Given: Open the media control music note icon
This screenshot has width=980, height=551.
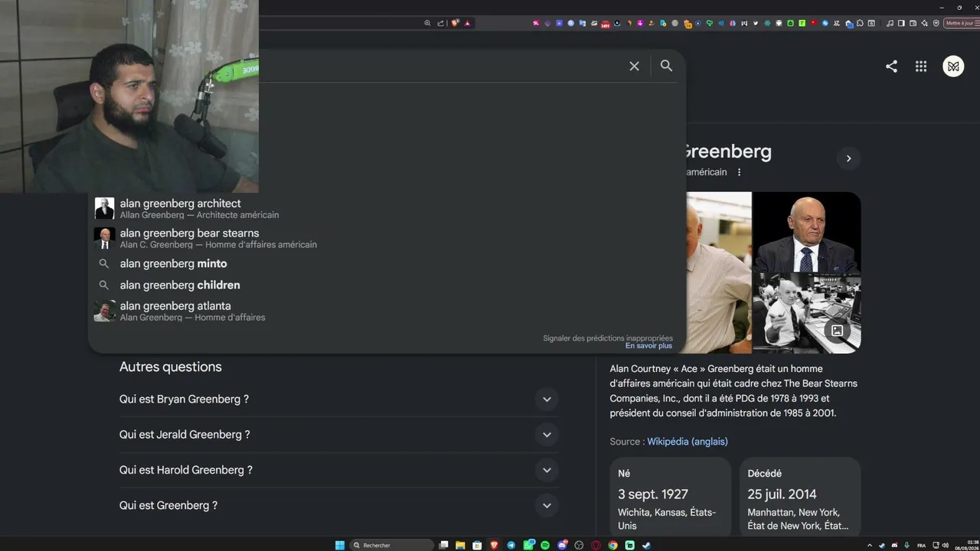Looking at the screenshot, I should [x=890, y=23].
